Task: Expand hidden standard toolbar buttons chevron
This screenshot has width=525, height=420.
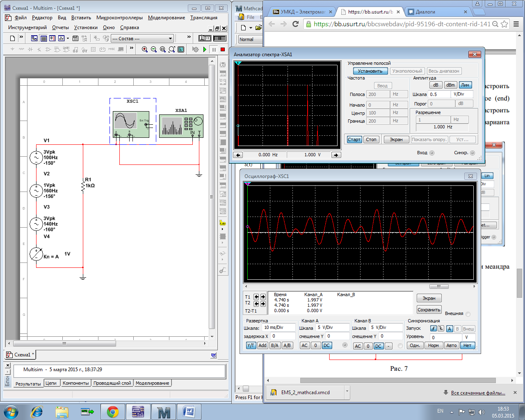Action: [21, 37]
